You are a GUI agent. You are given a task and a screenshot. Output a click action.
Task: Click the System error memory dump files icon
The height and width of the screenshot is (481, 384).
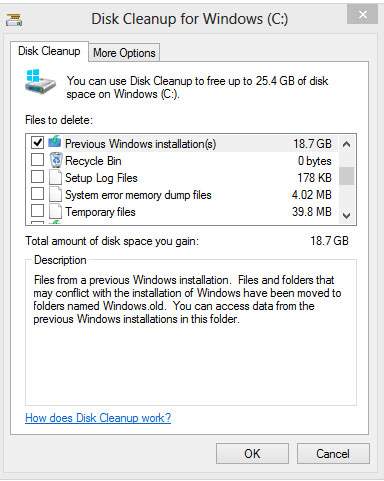coord(55,194)
